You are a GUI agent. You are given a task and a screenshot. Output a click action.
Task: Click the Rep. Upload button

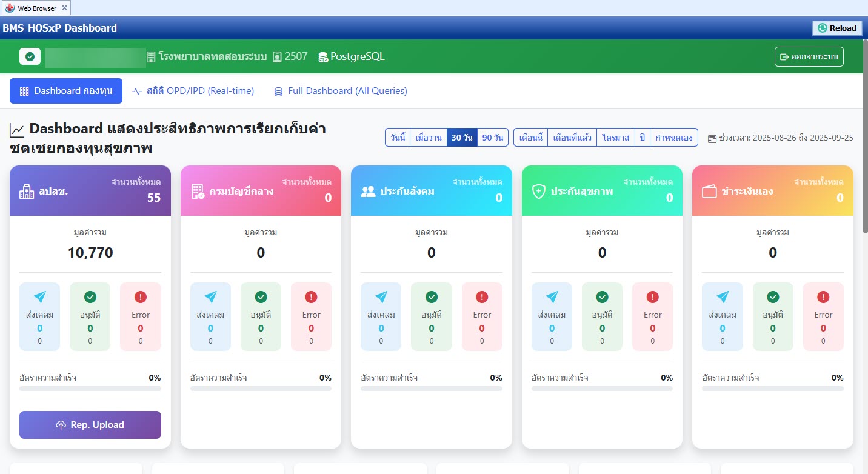click(x=90, y=424)
